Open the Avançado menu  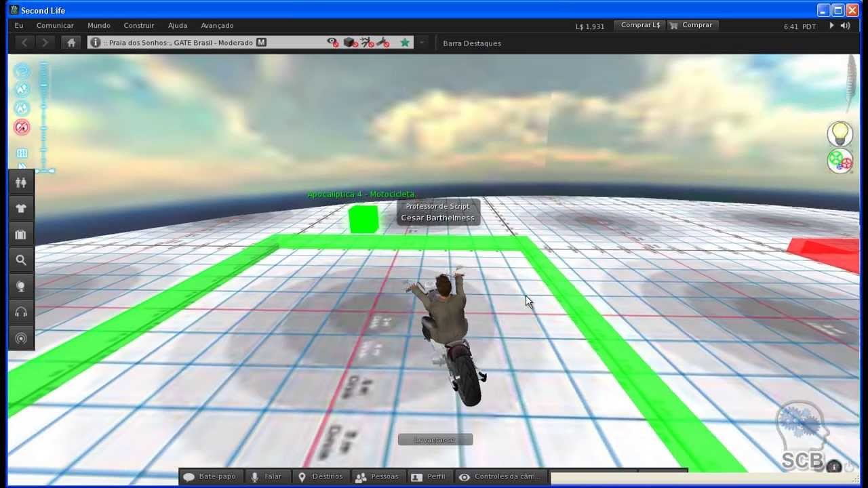(x=217, y=25)
